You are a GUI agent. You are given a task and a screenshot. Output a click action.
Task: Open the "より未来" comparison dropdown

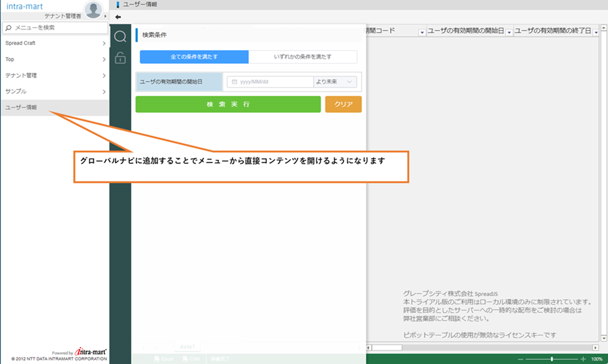[x=334, y=82]
